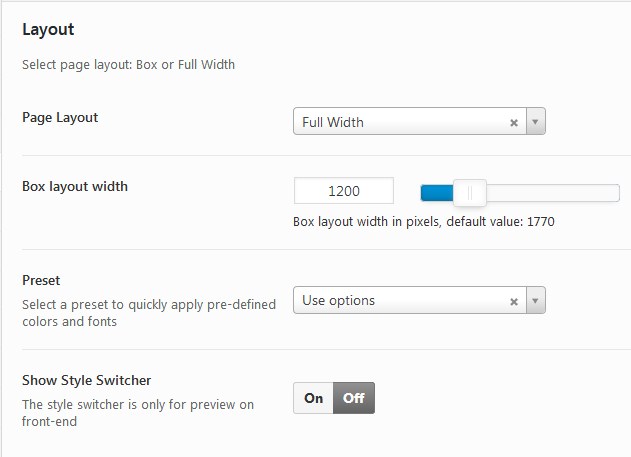Click the Show Style Switcher label
The height and width of the screenshot is (457, 631).
tap(87, 380)
